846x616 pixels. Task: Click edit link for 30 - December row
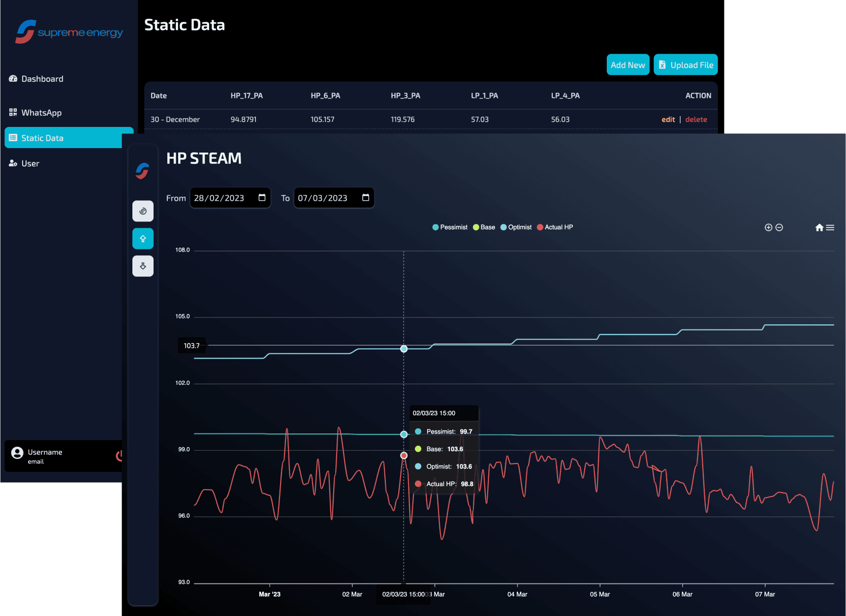(x=668, y=120)
